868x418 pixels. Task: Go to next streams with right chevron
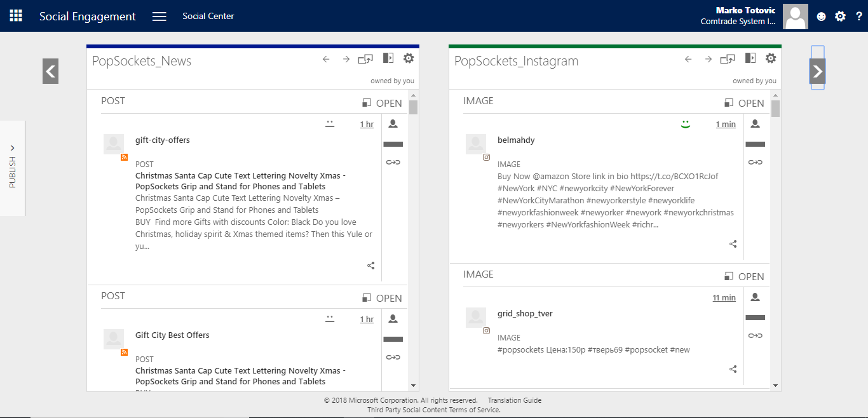817,71
